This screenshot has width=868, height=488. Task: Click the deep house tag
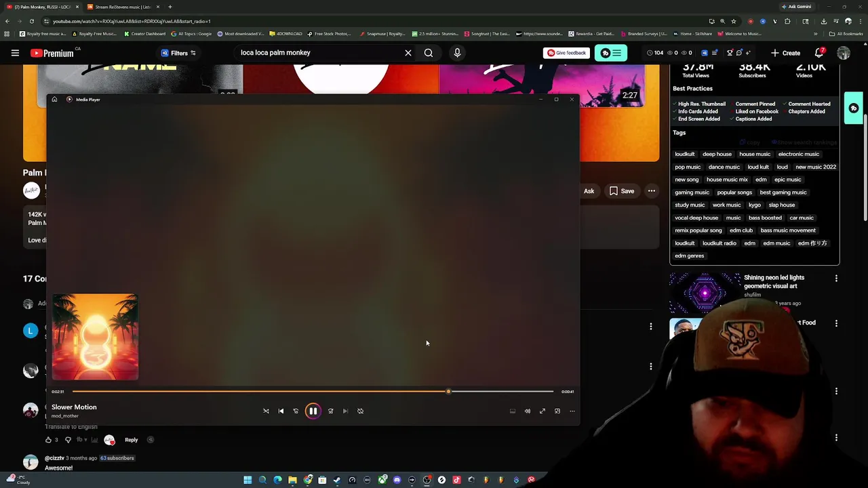tap(717, 154)
